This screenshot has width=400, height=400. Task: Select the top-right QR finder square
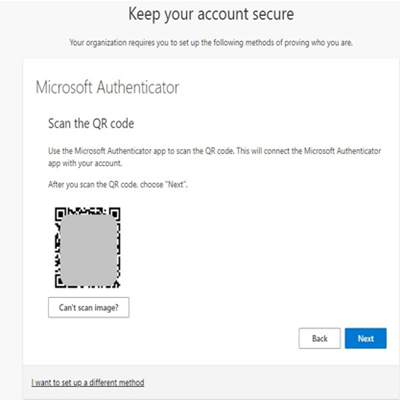click(115, 213)
